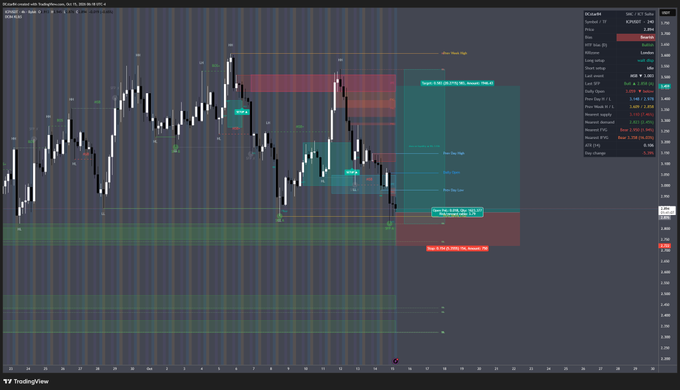Screen dimensions: 680x390
Task: Click the Open P&L risk/reward label box
Action: pos(457,212)
